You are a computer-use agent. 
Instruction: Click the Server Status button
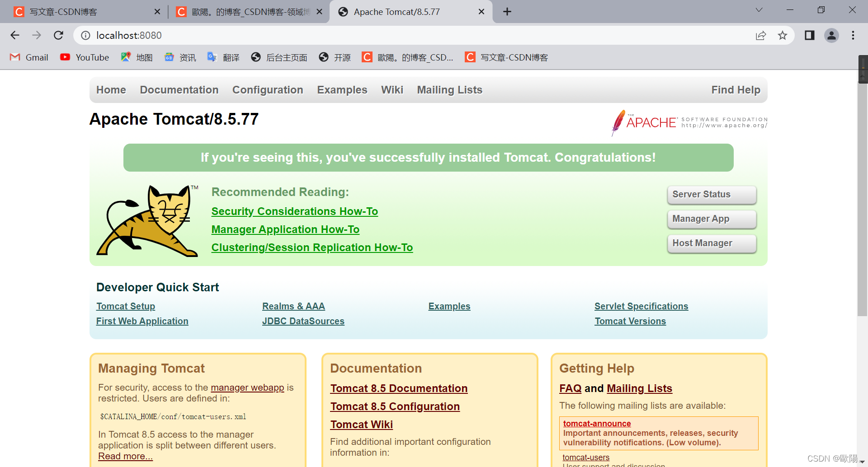712,194
